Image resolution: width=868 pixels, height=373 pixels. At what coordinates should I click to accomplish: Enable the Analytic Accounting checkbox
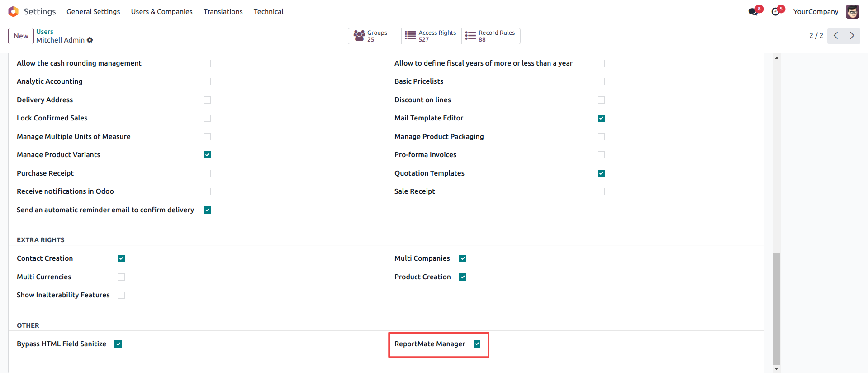(x=207, y=81)
